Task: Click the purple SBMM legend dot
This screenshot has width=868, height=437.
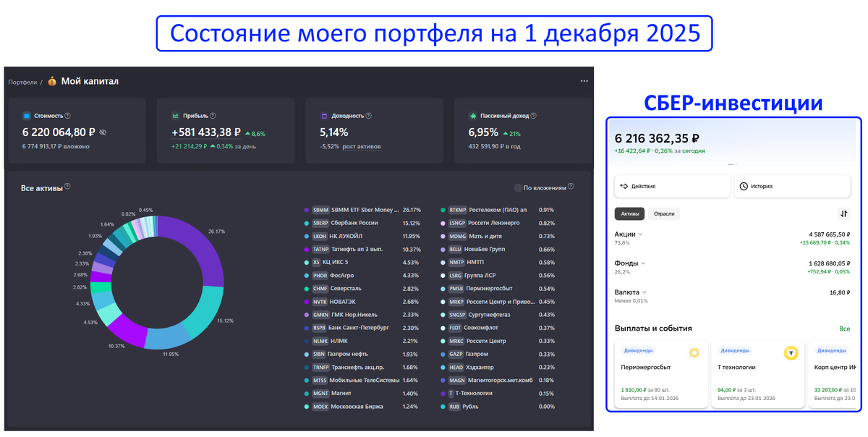Action: [307, 210]
